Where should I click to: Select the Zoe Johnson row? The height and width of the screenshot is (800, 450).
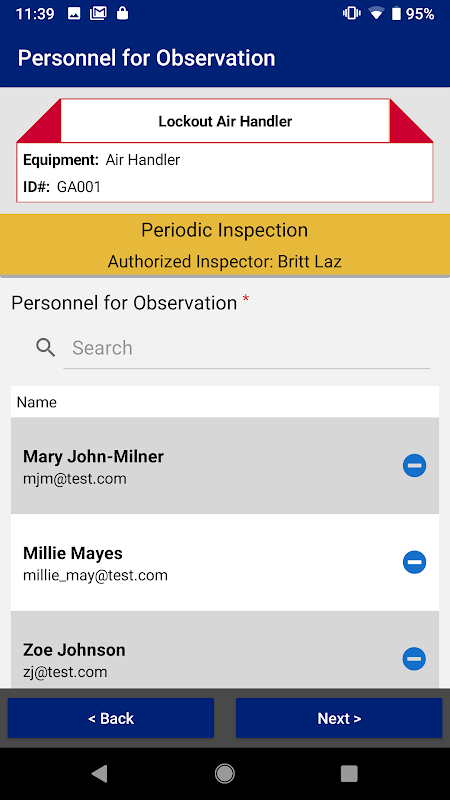(x=224, y=649)
